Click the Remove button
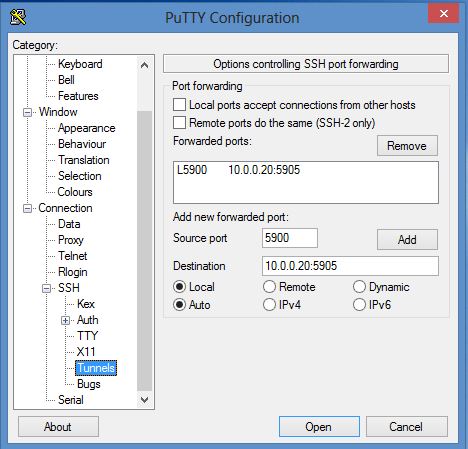Viewport: 468px width, 449px height. [407, 146]
